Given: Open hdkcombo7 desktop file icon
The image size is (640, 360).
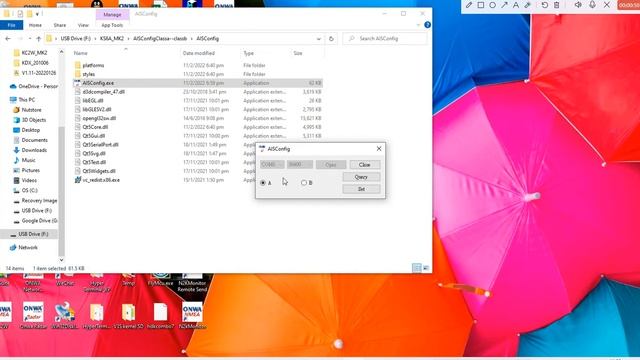Looking at the screenshot, I should pos(160,316).
